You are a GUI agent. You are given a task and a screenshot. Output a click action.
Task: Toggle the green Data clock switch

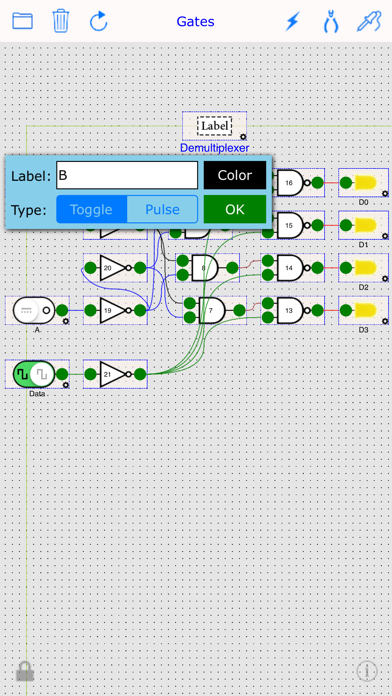(34, 374)
